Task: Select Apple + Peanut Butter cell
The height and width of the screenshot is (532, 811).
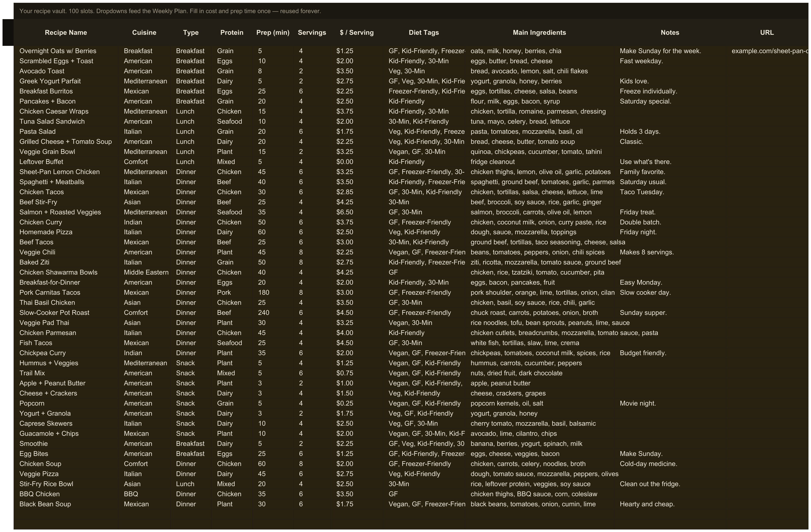Action: [x=66, y=383]
